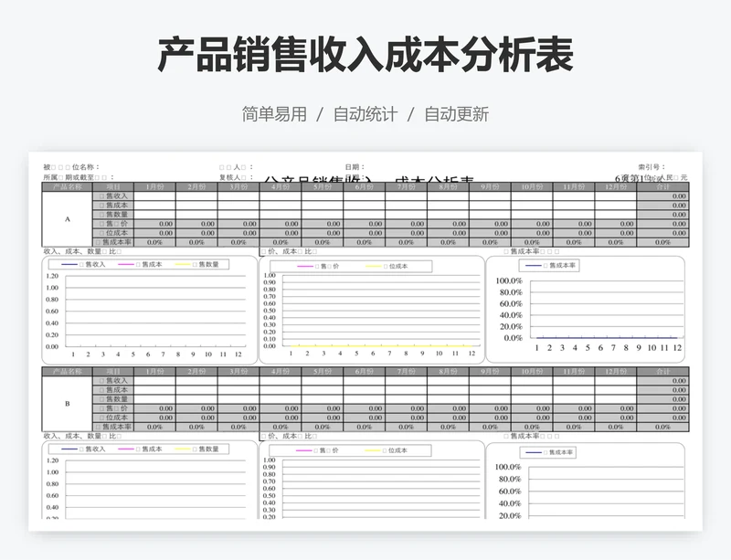Viewport: 731px width, 560px height.
Task: Select the 售收入 row label for product A
Action: click(113, 195)
